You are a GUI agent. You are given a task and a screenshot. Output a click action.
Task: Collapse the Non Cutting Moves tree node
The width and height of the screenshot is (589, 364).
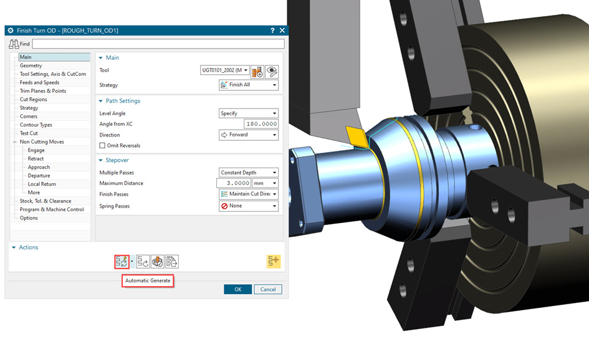[x=14, y=142]
